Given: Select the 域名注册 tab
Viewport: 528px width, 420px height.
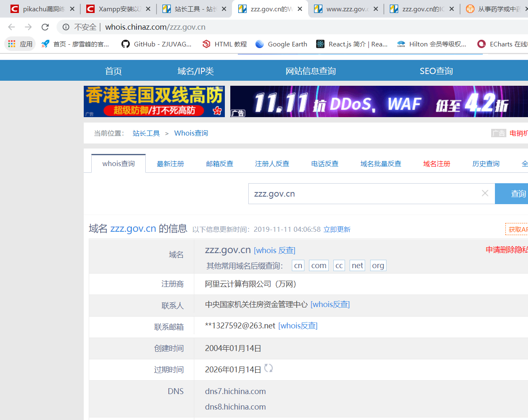Looking at the screenshot, I should (x=437, y=164).
